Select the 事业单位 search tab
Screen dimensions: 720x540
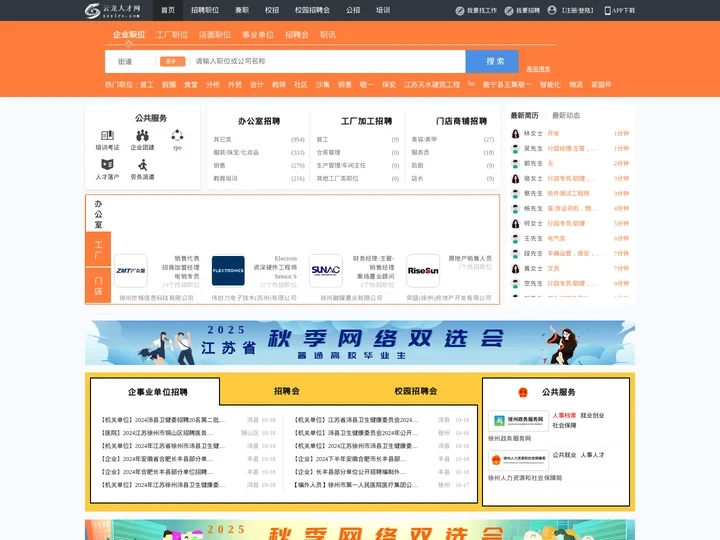pyautogui.click(x=258, y=34)
